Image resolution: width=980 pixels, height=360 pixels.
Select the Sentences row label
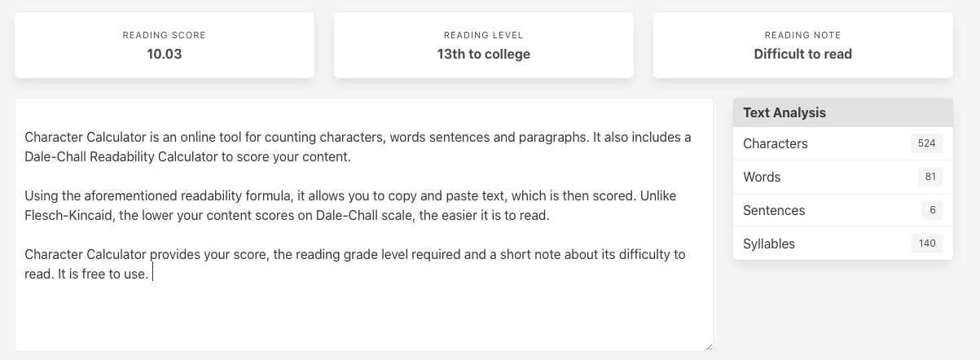click(x=774, y=210)
